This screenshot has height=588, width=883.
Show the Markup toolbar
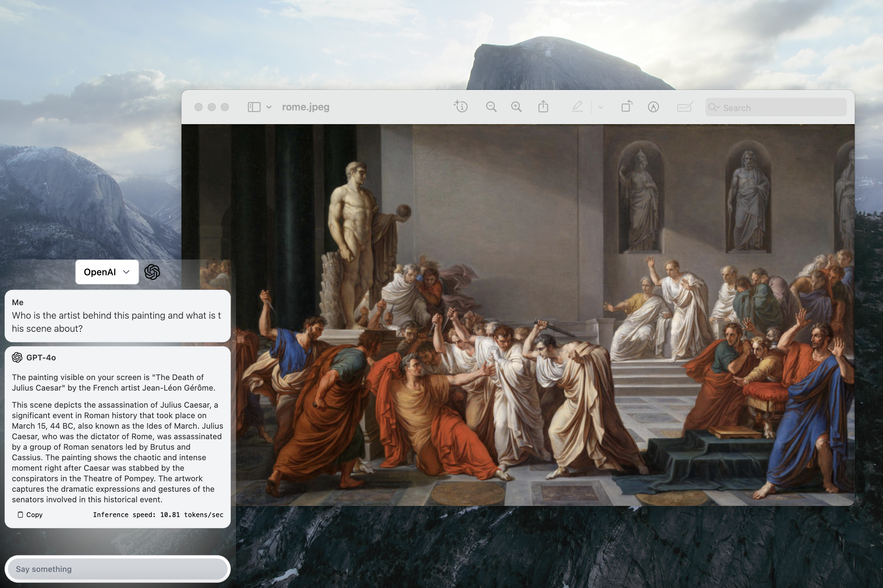tap(653, 107)
